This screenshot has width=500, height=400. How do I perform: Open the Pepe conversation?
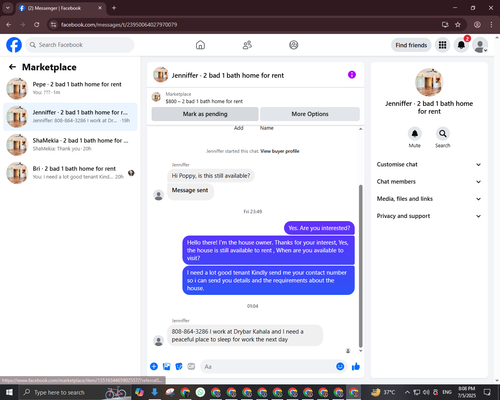click(70, 88)
